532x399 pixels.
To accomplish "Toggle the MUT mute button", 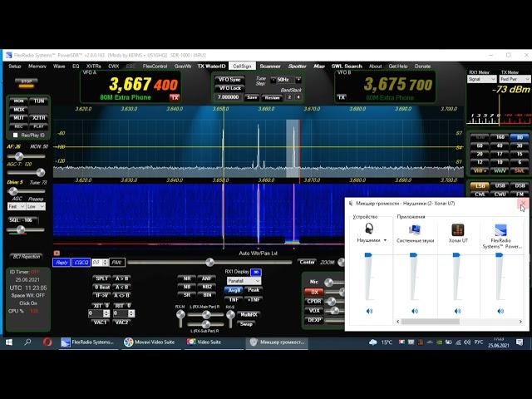I will coord(18,118).
